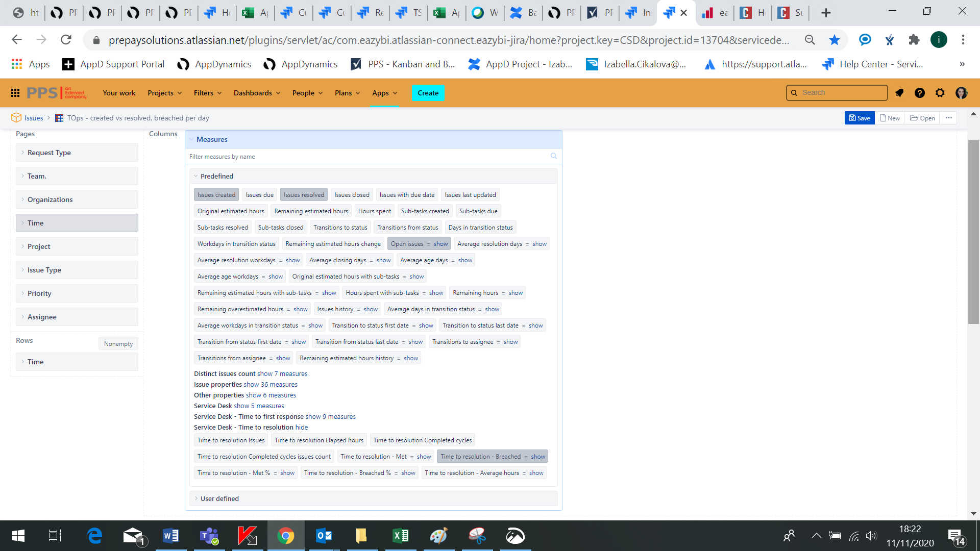The image size is (980, 551).
Task: Click the notifications bell icon in Jira header
Action: (x=899, y=93)
